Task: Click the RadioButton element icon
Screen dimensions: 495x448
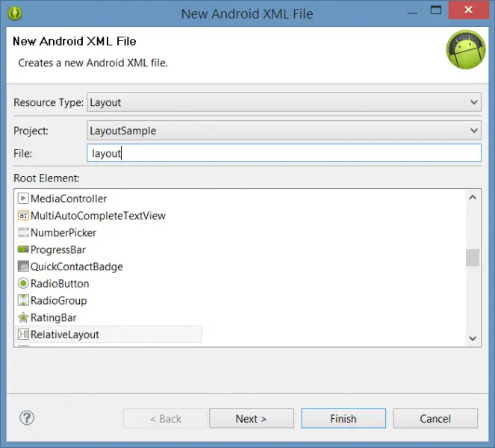Action: tap(23, 284)
